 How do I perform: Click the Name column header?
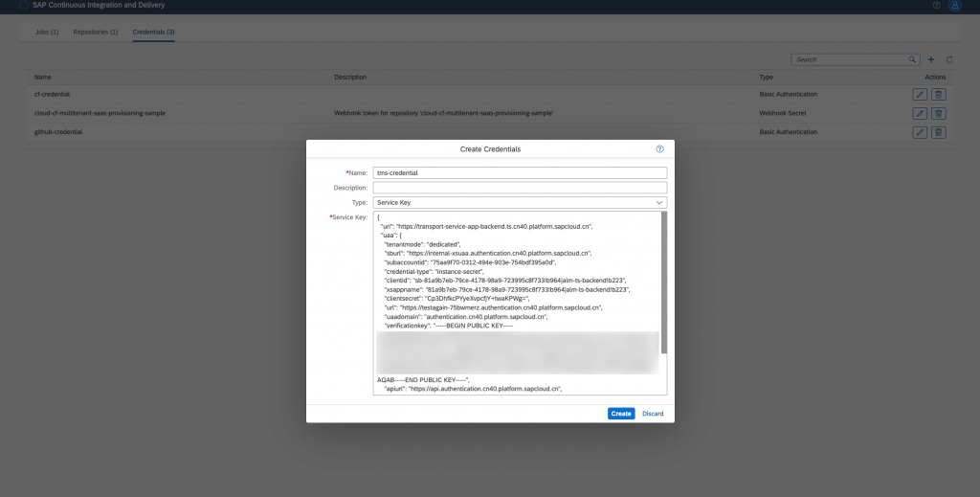click(42, 77)
